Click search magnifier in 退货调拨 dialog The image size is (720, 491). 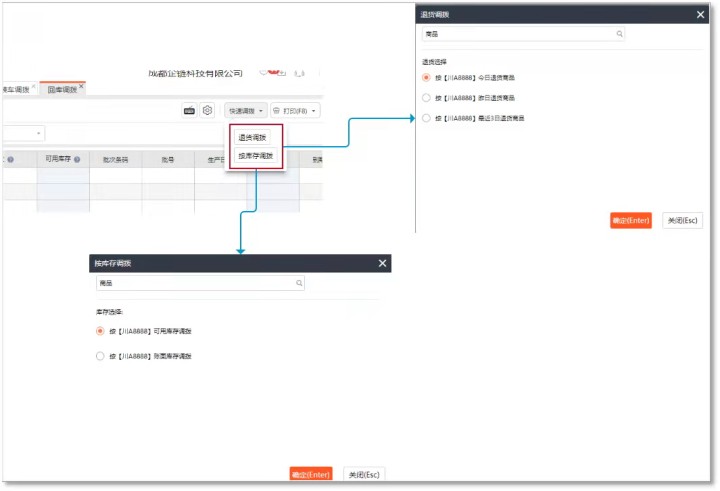click(620, 33)
